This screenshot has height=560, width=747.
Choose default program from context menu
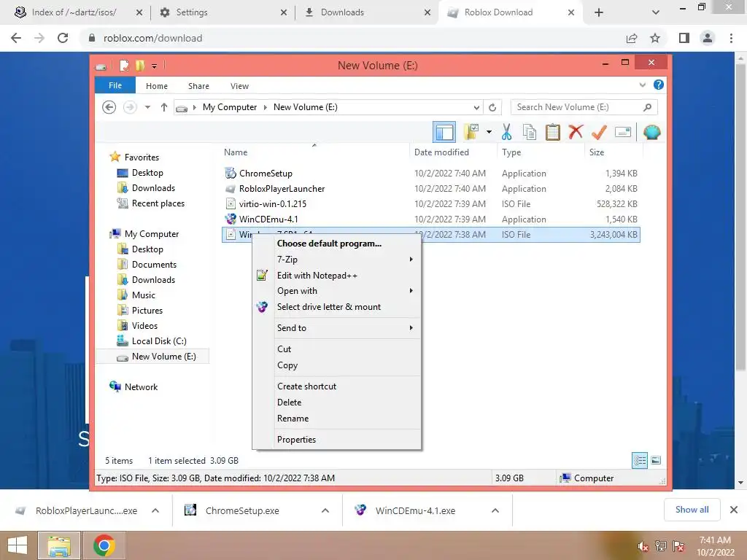coord(336,244)
